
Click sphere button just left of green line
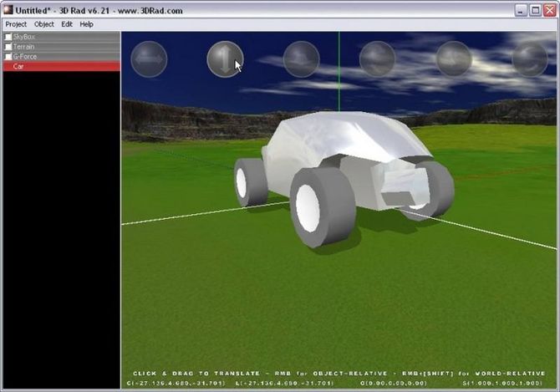pos(301,59)
